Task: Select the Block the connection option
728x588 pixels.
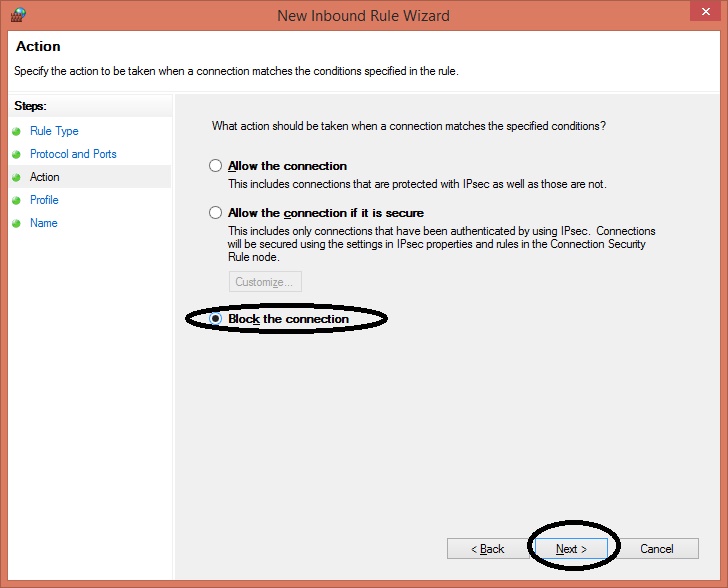Action: [x=215, y=319]
